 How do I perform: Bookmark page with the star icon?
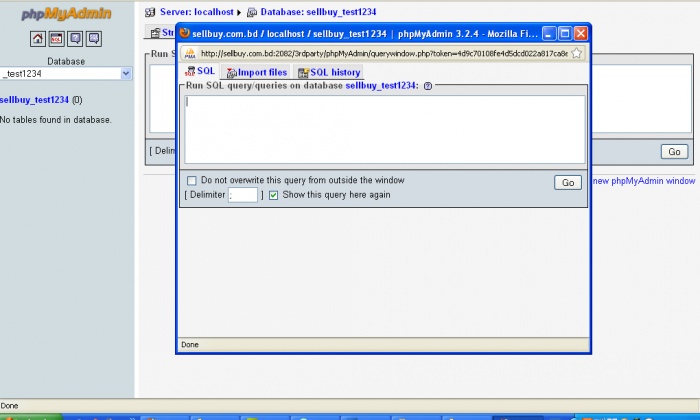pyautogui.click(x=576, y=53)
